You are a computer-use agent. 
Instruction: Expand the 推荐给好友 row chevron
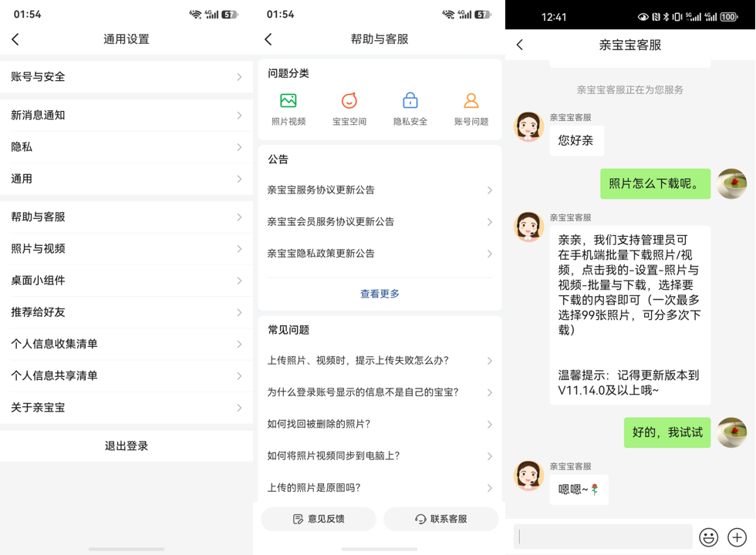click(239, 312)
